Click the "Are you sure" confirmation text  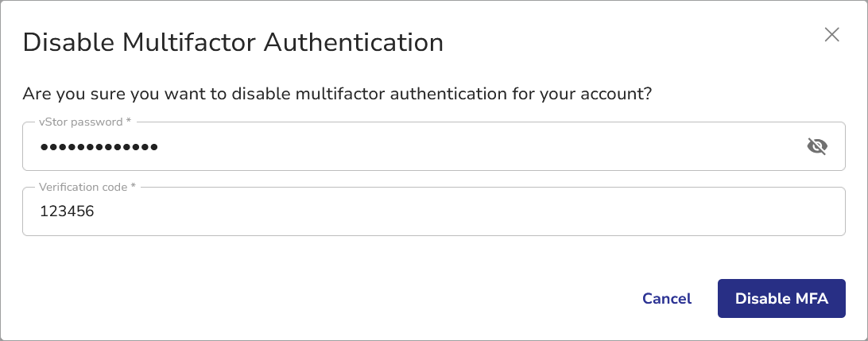click(337, 94)
